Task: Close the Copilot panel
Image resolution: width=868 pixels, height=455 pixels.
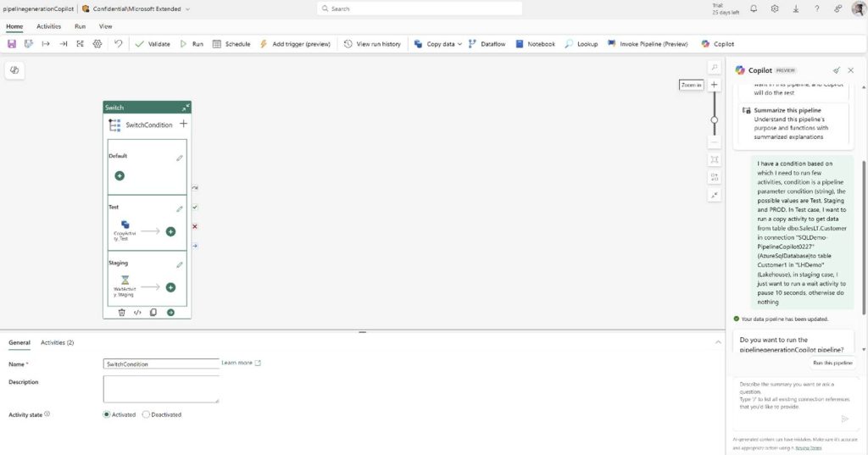Action: coord(851,70)
